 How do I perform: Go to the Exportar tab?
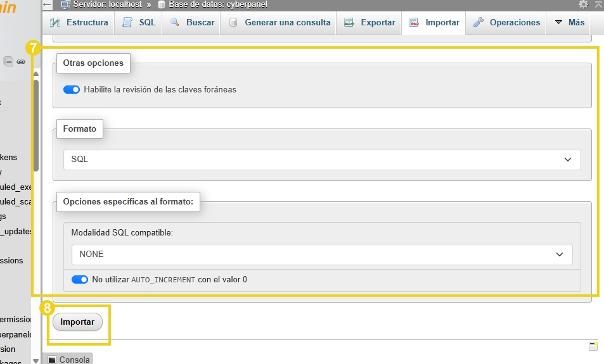[369, 22]
